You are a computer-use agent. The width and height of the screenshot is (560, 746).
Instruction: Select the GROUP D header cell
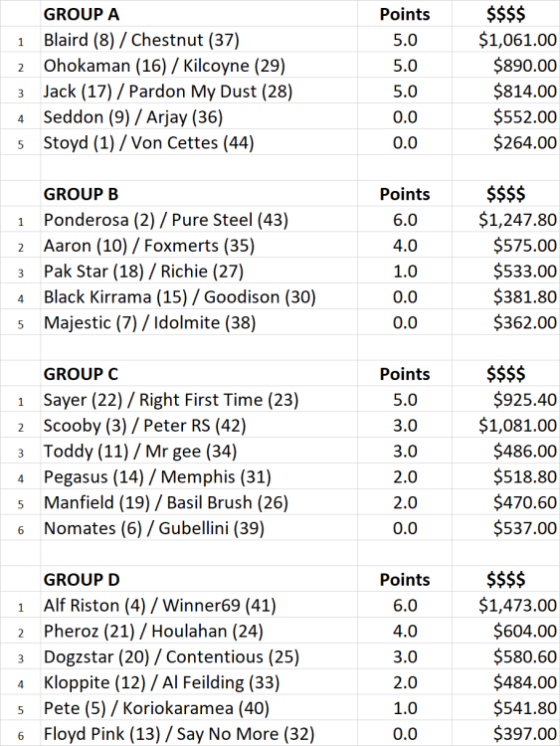coord(199,579)
